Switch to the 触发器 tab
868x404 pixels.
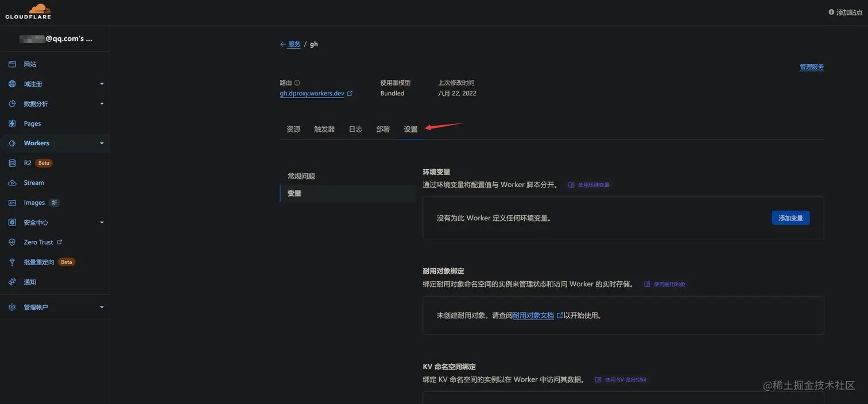[324, 129]
